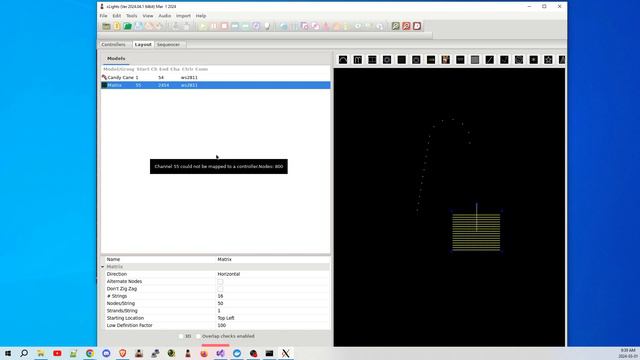This screenshot has width=640, height=360.
Task: Open YouTube from the taskbar
Action: (57, 353)
